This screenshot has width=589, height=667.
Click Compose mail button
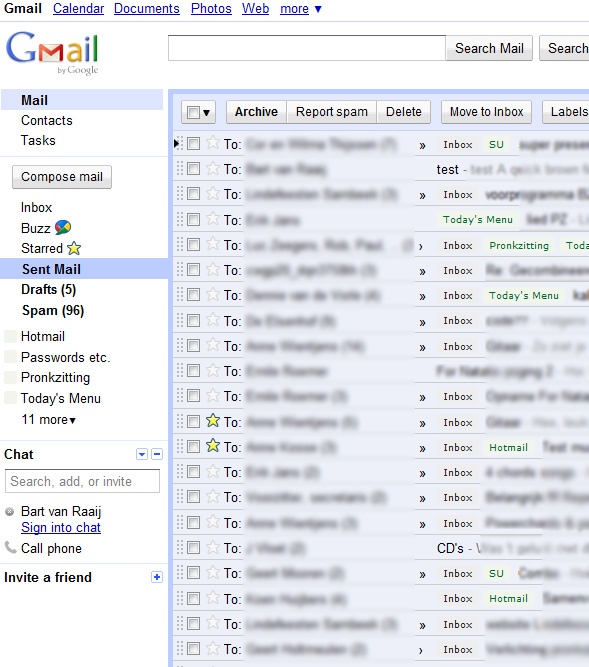[62, 177]
